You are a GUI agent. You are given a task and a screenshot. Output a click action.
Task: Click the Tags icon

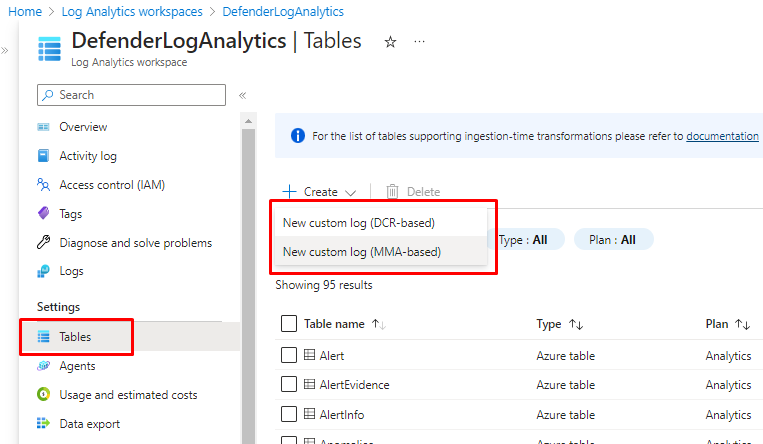(43, 214)
